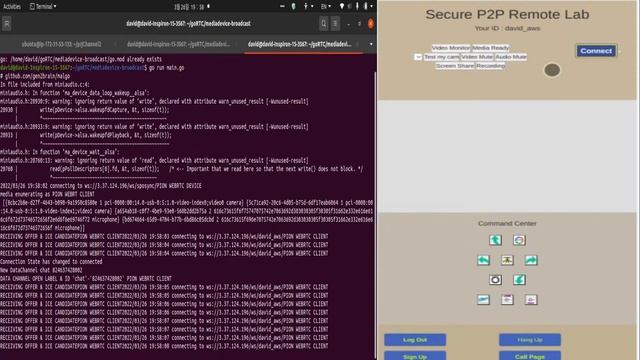Open the camera selection dropdown beside Test my cam
The image size is (640, 360).
[x=418, y=57]
